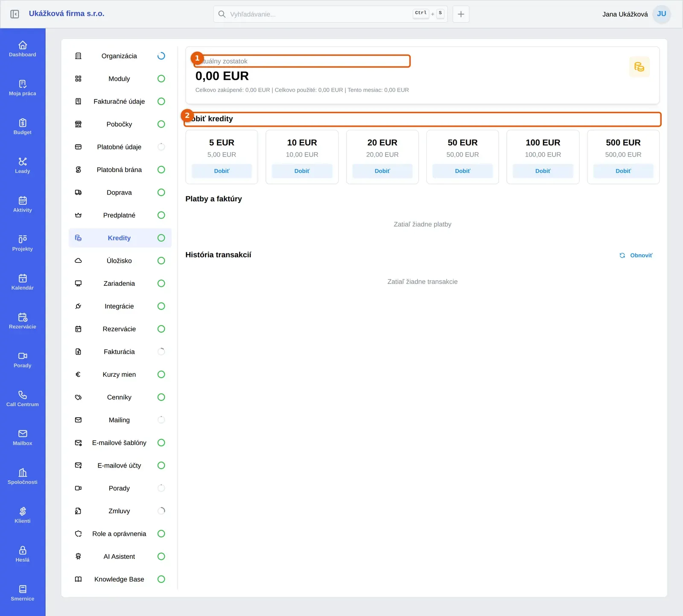This screenshot has width=683, height=616.
Task: Open AI Asistent settings
Action: pos(120,556)
